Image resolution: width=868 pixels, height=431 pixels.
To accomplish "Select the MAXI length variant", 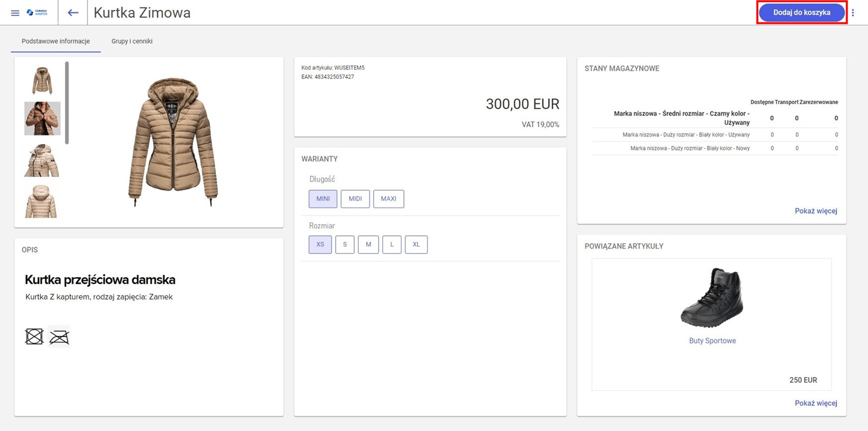I will pyautogui.click(x=388, y=199).
